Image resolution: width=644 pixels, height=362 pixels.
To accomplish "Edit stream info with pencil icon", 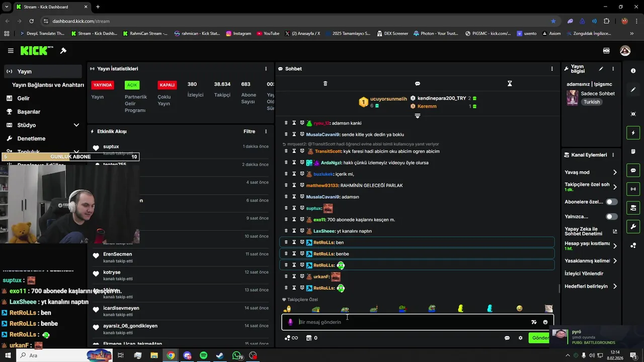I will [601, 69].
